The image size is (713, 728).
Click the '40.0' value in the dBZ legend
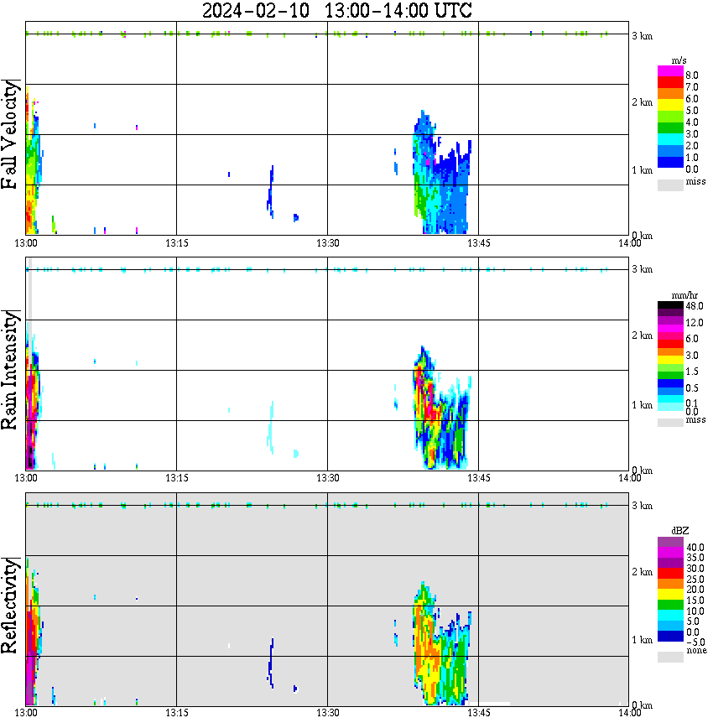[695, 548]
